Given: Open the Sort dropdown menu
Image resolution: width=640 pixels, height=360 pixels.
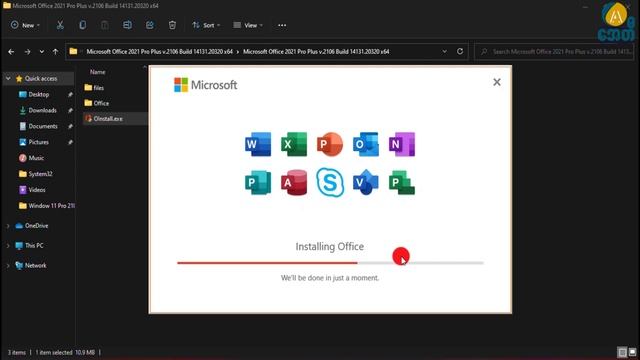Looking at the screenshot, I should tap(206, 25).
